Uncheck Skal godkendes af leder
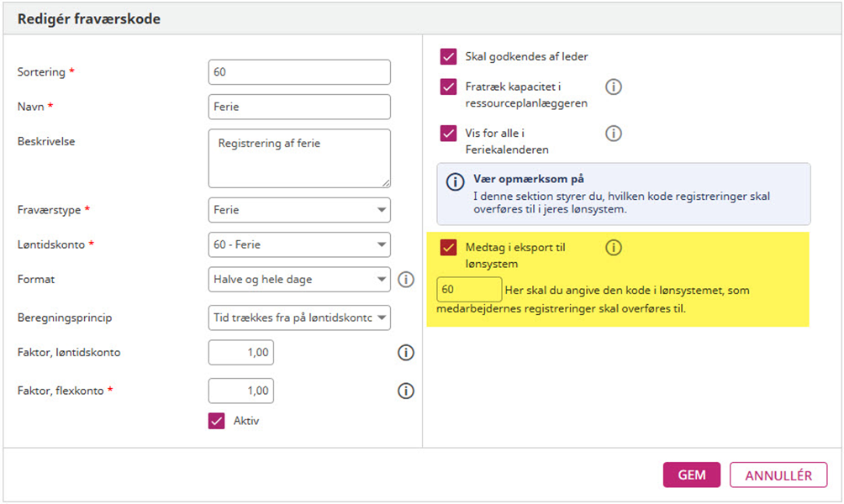This screenshot has height=504, width=844. coord(448,57)
